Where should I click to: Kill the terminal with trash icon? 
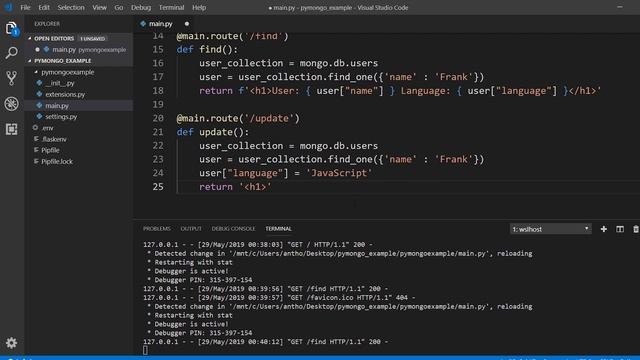pyautogui.click(x=636, y=229)
